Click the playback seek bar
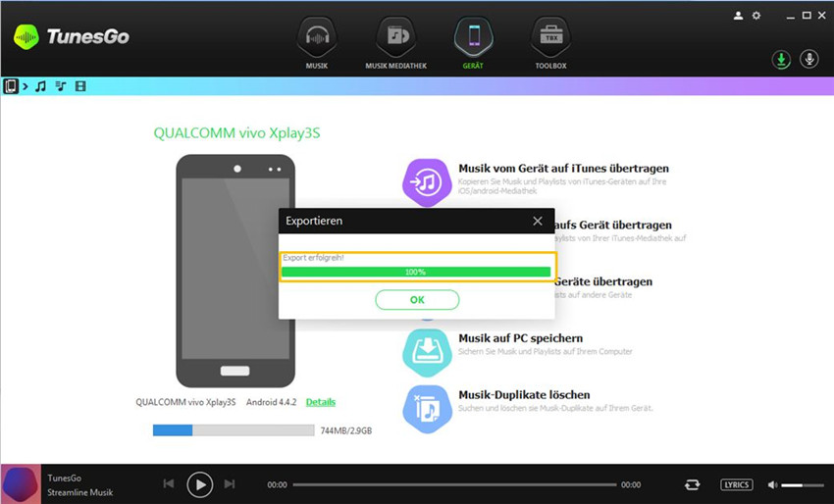 click(x=454, y=484)
